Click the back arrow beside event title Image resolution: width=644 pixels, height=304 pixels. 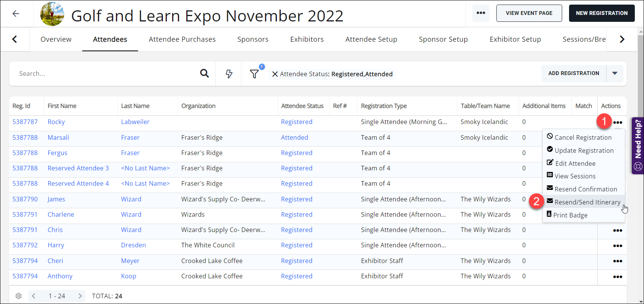[16, 14]
